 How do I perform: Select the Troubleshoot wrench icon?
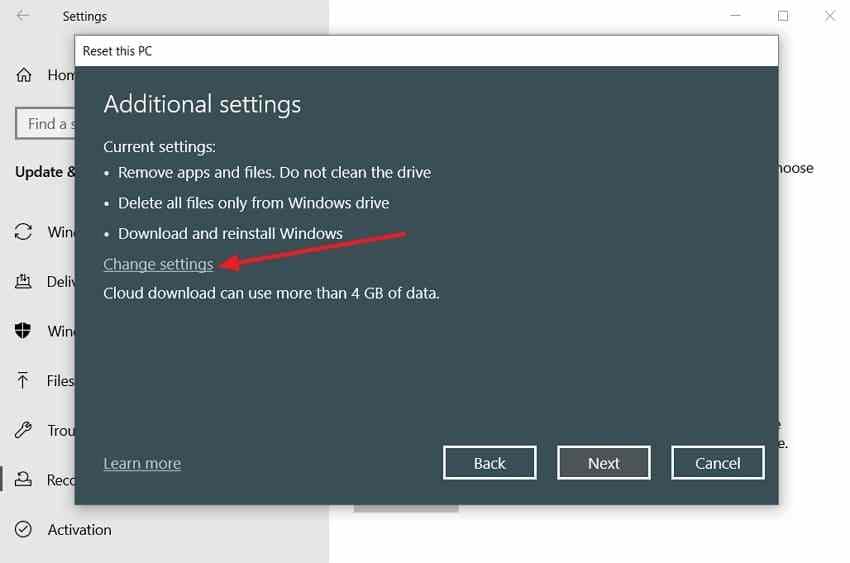(23, 430)
